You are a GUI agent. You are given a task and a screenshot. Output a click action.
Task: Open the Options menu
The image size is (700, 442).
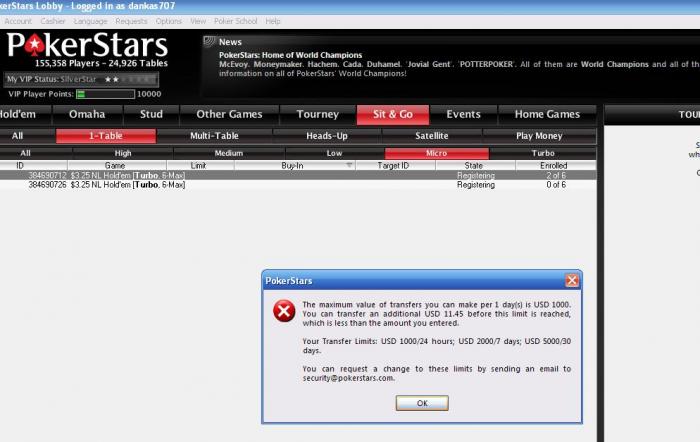click(x=169, y=21)
